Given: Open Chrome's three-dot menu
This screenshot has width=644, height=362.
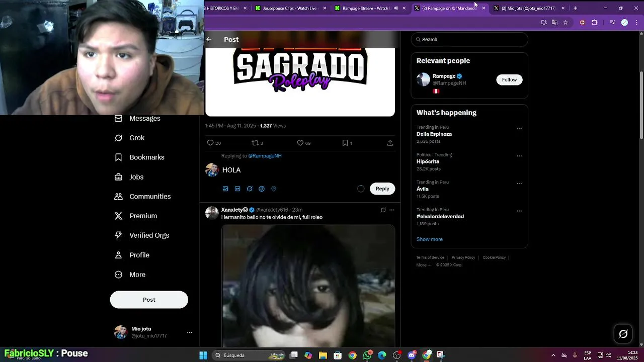Looking at the screenshot, I should (x=636, y=22).
